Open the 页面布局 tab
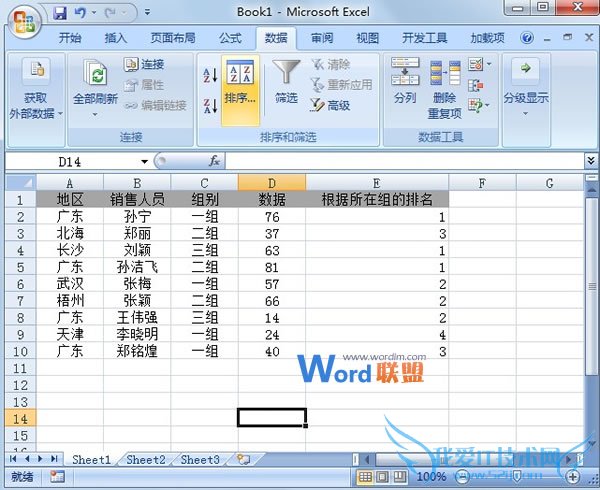600x490 pixels. [173, 38]
